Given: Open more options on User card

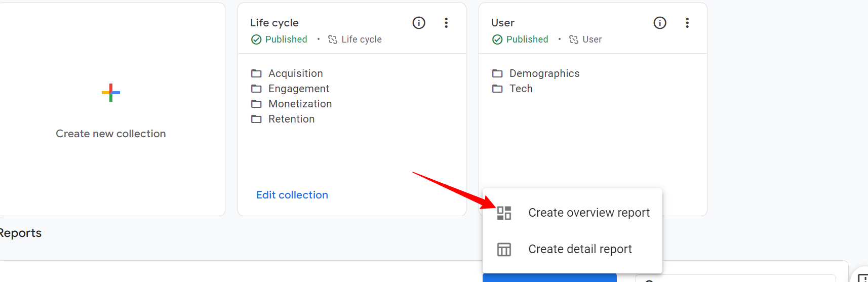Looking at the screenshot, I should [x=687, y=23].
